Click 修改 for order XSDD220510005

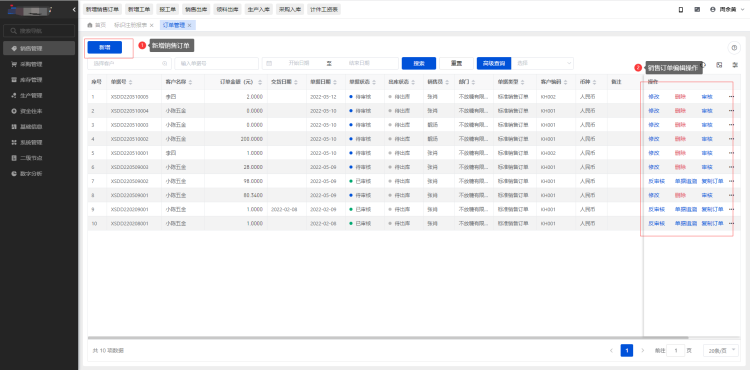pyautogui.click(x=654, y=97)
